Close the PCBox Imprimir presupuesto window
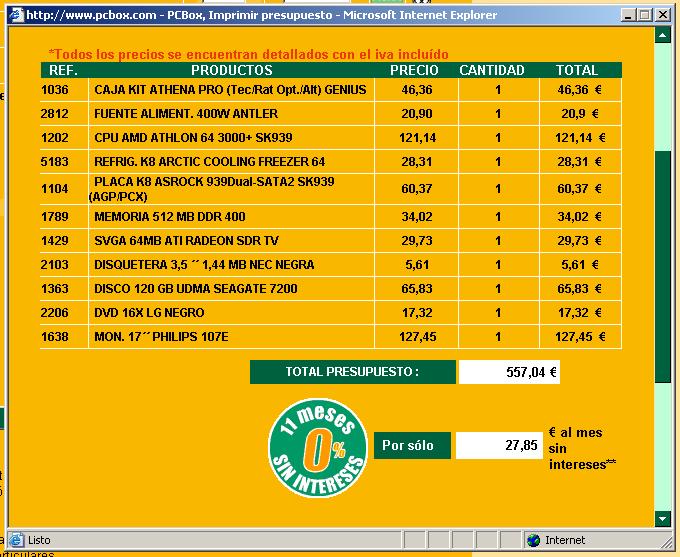 663,15
